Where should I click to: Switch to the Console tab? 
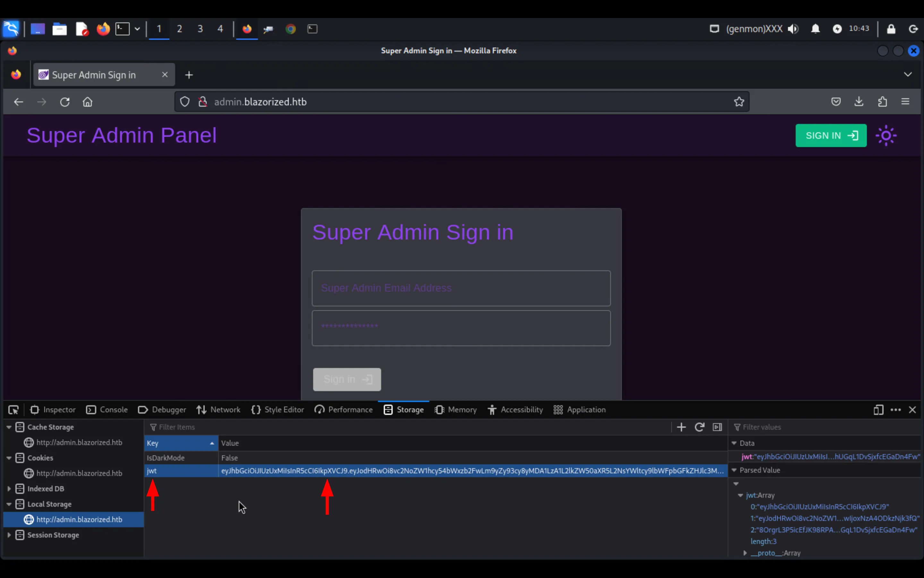point(107,410)
